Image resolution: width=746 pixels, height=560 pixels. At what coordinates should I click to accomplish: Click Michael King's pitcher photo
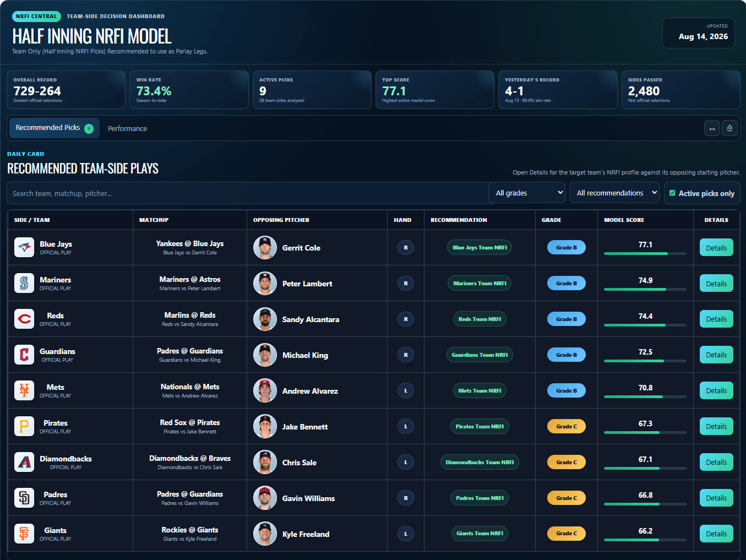pos(265,355)
